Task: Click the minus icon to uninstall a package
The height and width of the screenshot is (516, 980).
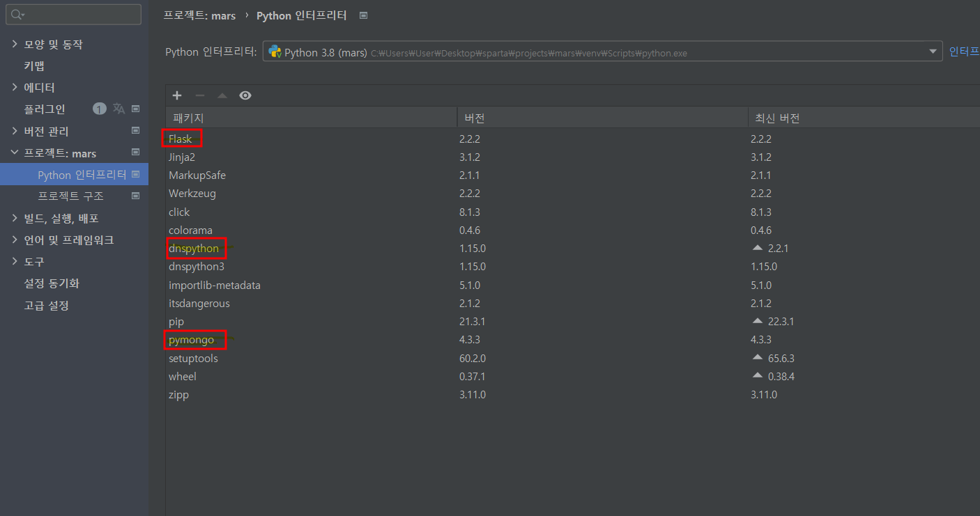Action: point(200,95)
